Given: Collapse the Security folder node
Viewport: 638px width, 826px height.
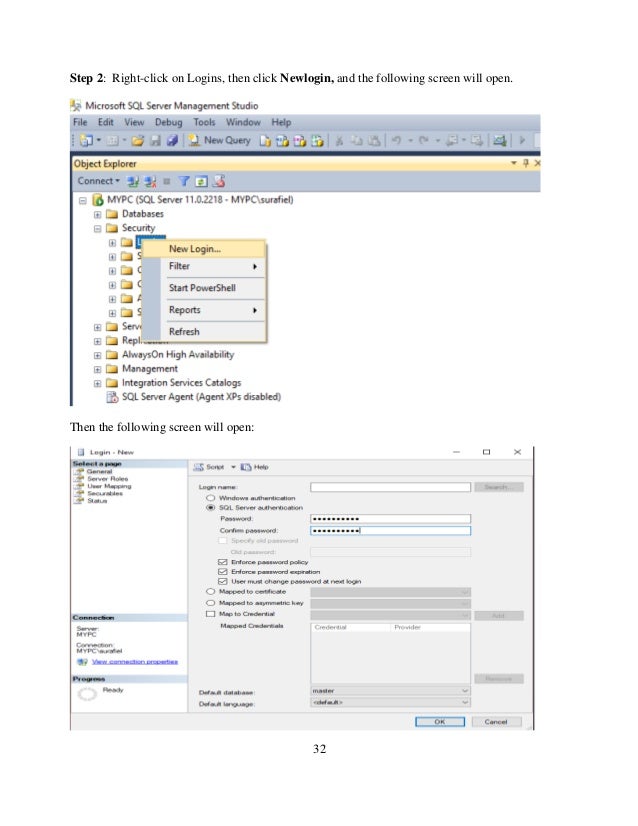Looking at the screenshot, I should point(97,229).
